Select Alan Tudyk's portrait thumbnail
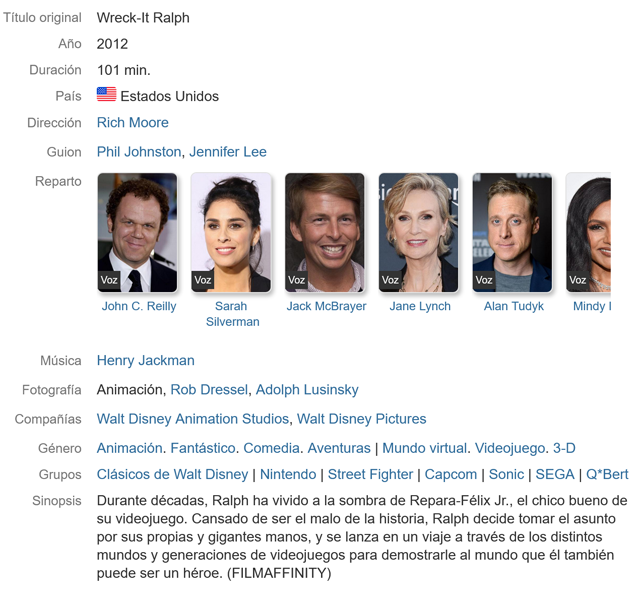The image size is (640, 593). [x=513, y=233]
